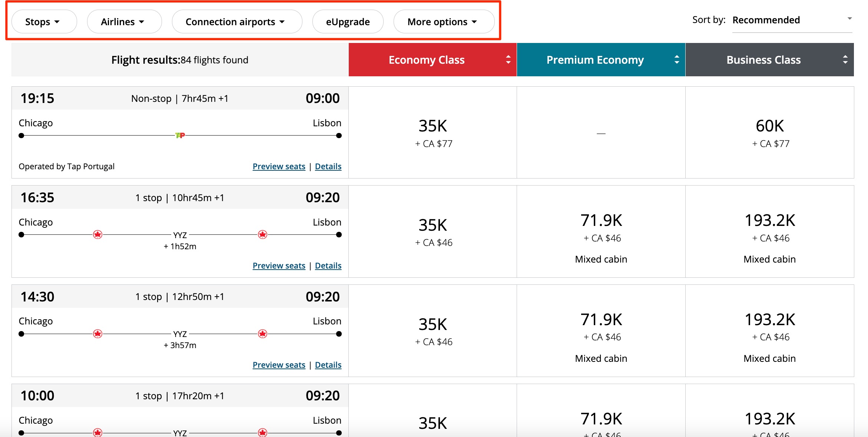
Task: Open the Stops filter dropdown
Action: (44, 21)
